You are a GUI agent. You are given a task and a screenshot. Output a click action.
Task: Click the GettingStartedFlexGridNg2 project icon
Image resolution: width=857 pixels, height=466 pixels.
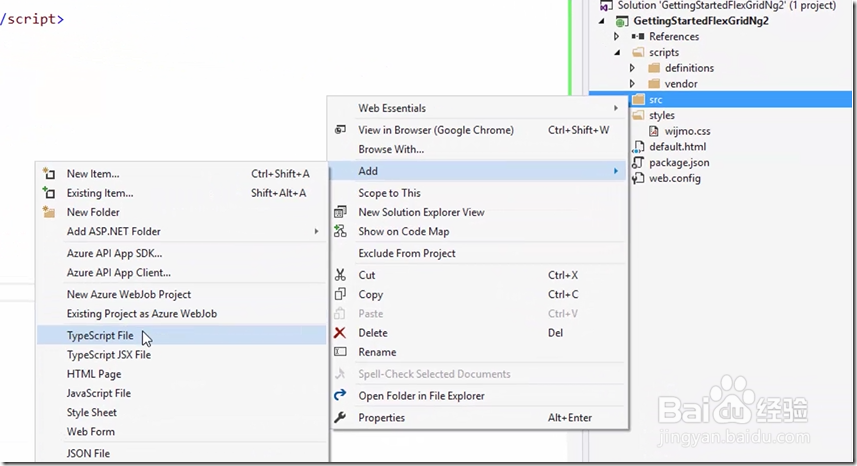pos(622,21)
